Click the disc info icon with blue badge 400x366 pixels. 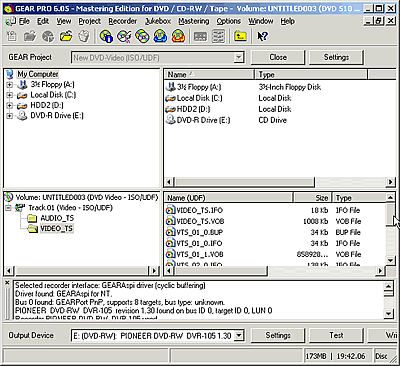pyautogui.click(x=106, y=36)
